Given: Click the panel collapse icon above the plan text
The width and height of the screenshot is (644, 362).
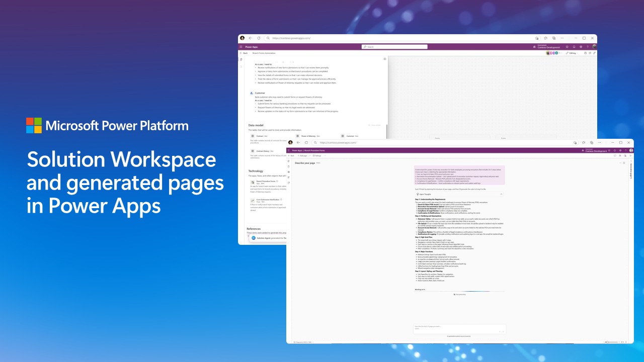Looking at the screenshot, I should point(385,59).
